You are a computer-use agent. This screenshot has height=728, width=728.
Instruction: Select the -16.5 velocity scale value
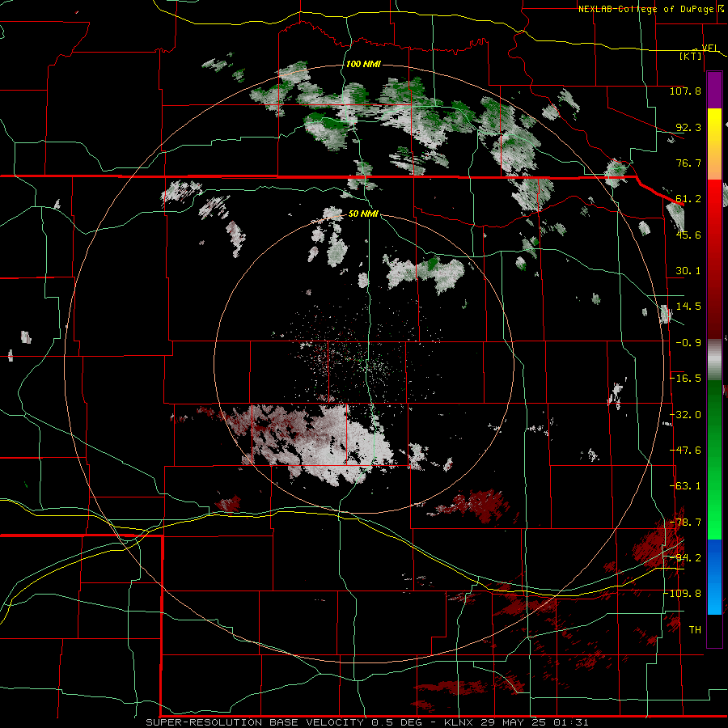pyautogui.click(x=685, y=379)
